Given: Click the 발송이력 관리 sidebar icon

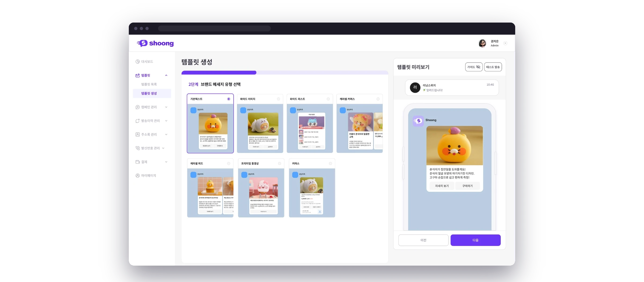Looking at the screenshot, I should click(138, 121).
